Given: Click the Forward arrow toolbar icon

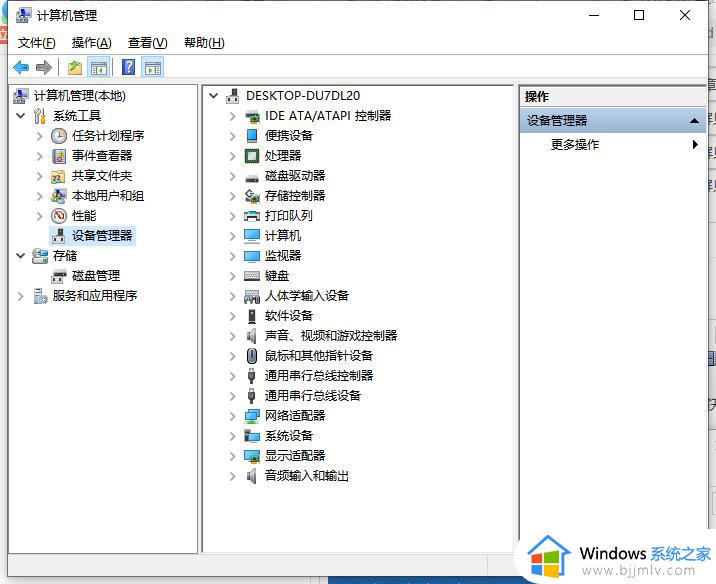Looking at the screenshot, I should pos(44,68).
